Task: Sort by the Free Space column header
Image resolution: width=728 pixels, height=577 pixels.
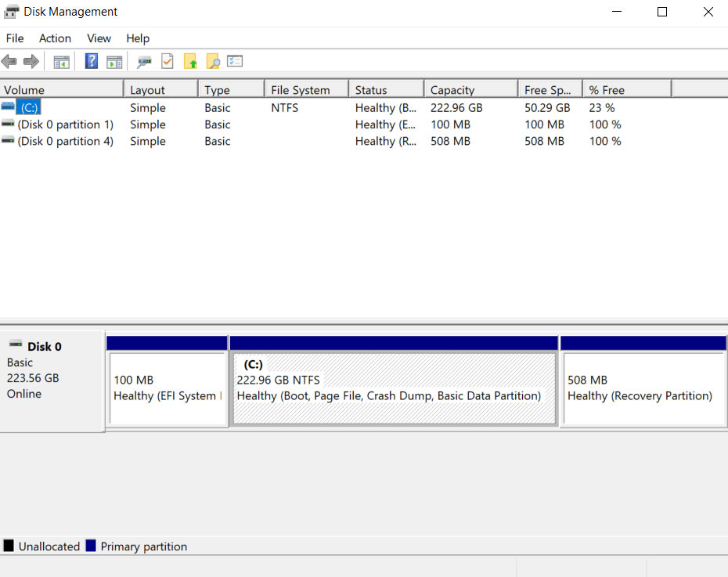Action: point(550,89)
